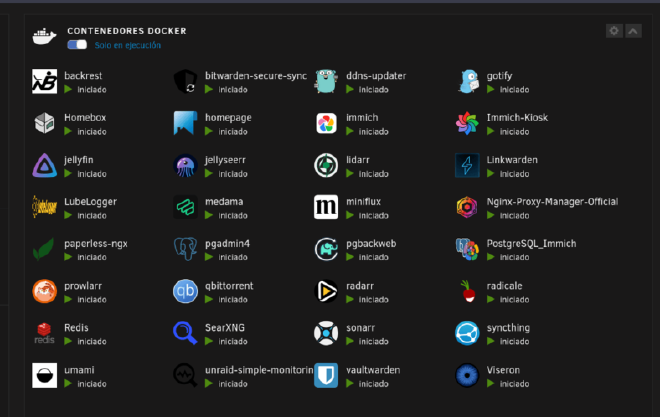Click the pgadmin4 elephant icon
This screenshot has height=417, width=660.
pyautogui.click(x=186, y=249)
